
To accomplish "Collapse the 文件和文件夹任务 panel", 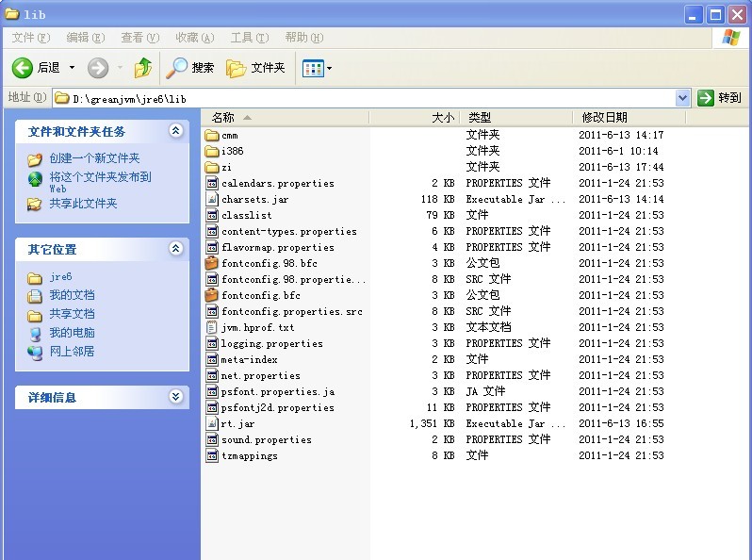I will click(x=175, y=131).
